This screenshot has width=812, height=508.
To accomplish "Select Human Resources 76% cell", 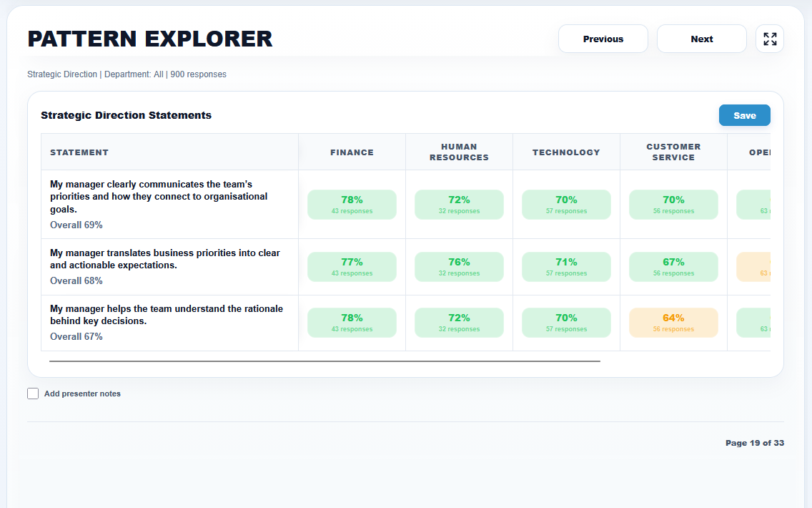I will coord(459,266).
